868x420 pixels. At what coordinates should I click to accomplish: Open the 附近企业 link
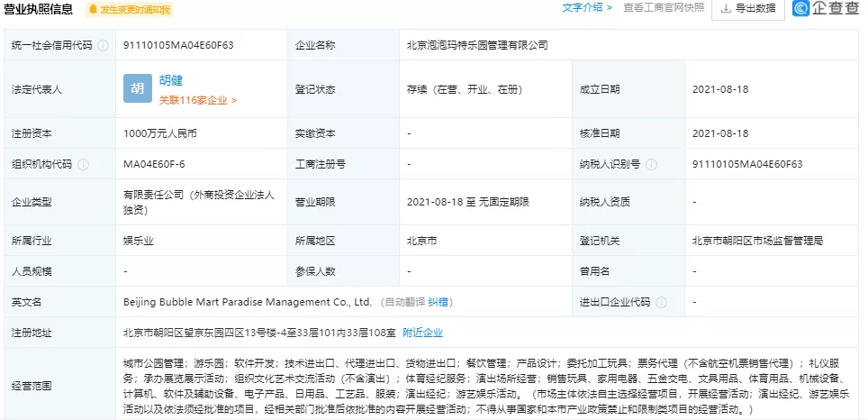click(x=423, y=333)
